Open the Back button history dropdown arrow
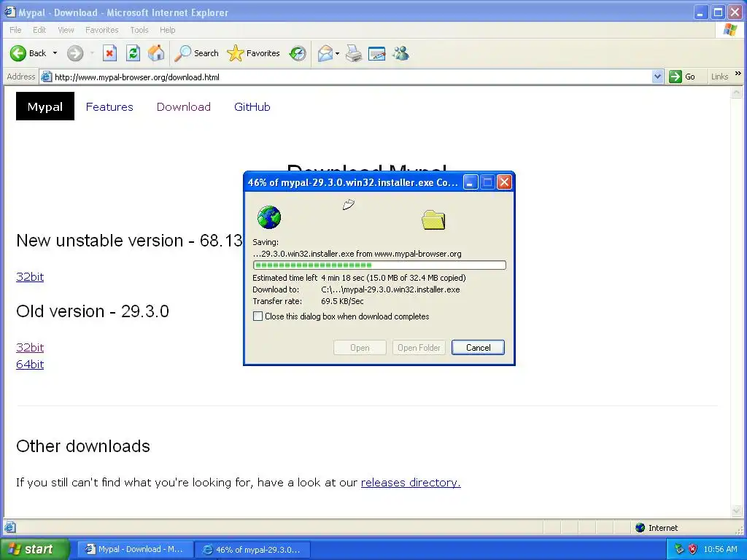This screenshot has height=560, width=747. pyautogui.click(x=55, y=52)
